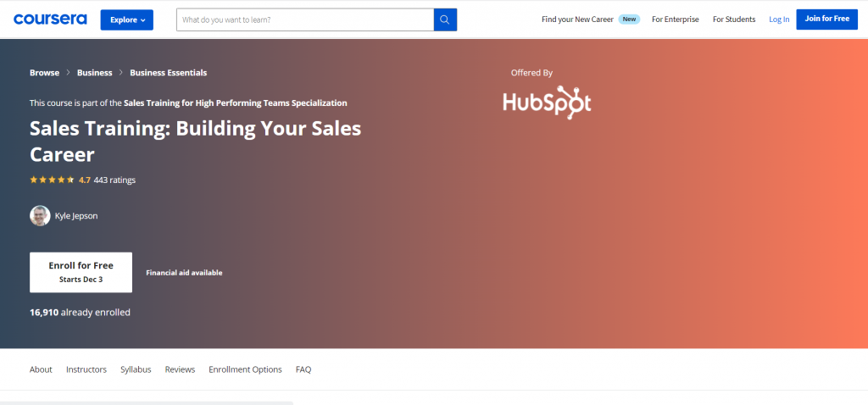
Task: Open Find your New Career link
Action: [577, 19]
